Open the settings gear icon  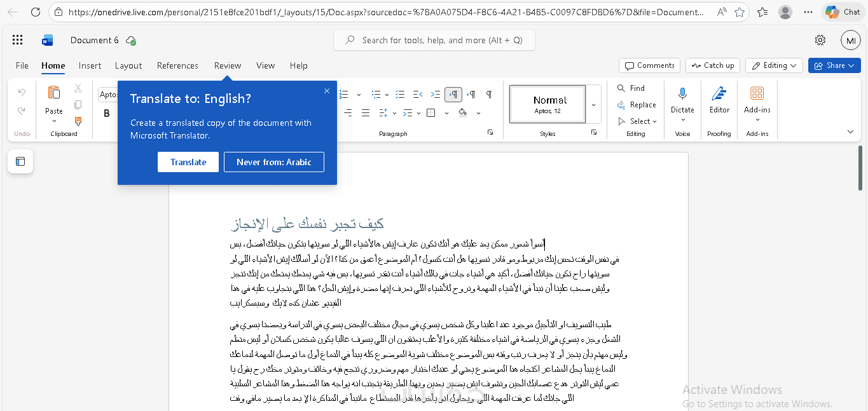point(820,40)
